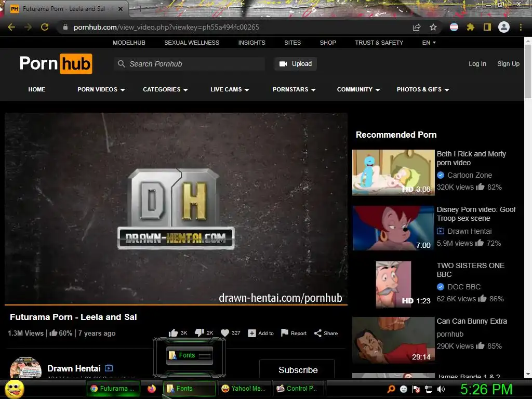
Task: Close the current browser tab
Action: [x=121, y=9]
